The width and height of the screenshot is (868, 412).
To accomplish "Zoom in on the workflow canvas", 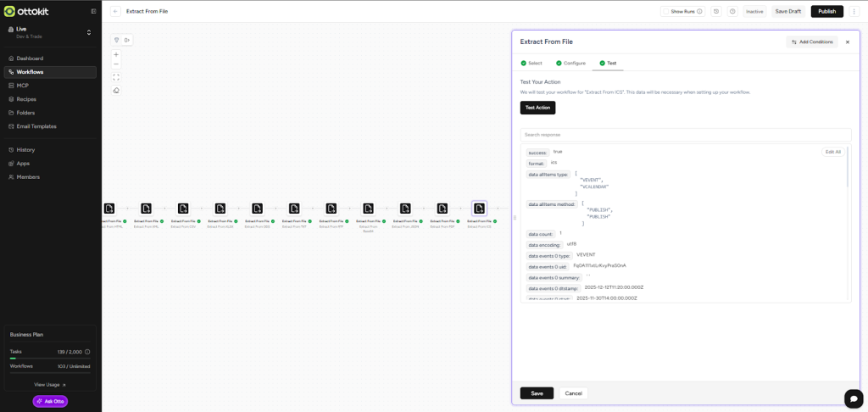I will pyautogui.click(x=116, y=54).
